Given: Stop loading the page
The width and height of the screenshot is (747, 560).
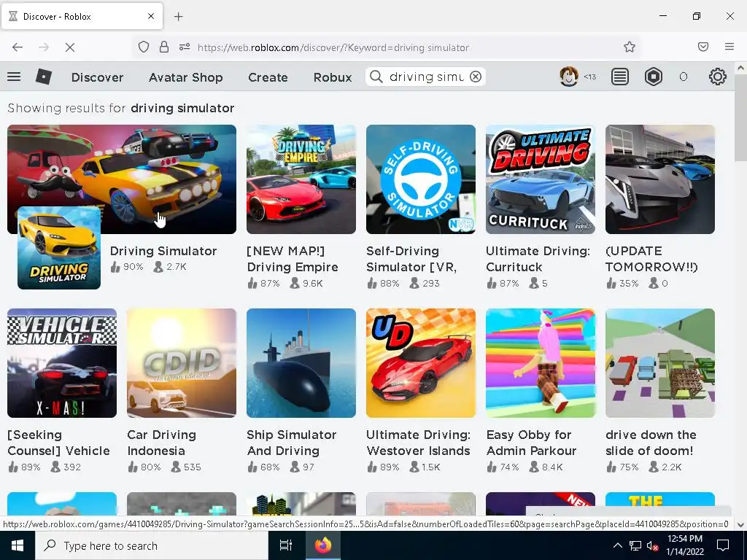Looking at the screenshot, I should [x=69, y=47].
